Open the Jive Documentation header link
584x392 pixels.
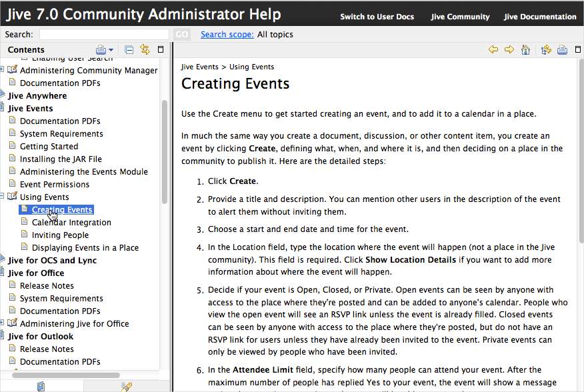pyautogui.click(x=540, y=17)
